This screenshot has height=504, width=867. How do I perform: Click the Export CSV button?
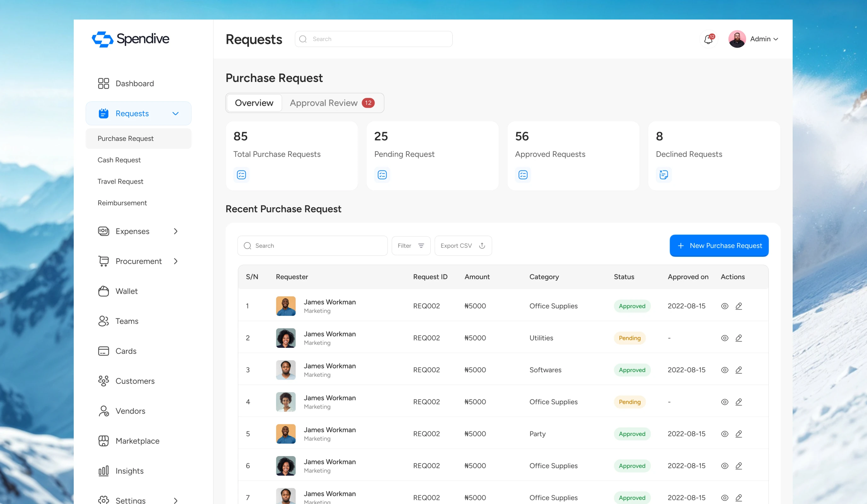[463, 246]
